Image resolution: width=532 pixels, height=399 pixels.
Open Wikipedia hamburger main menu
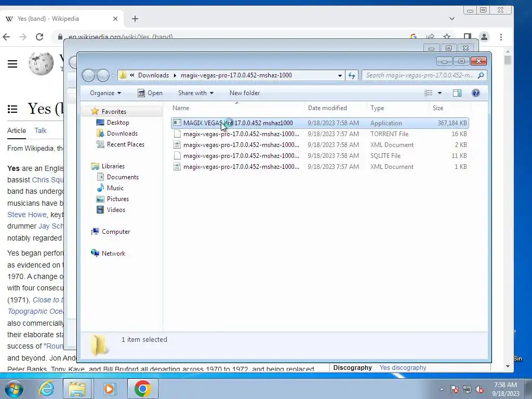coord(12,64)
